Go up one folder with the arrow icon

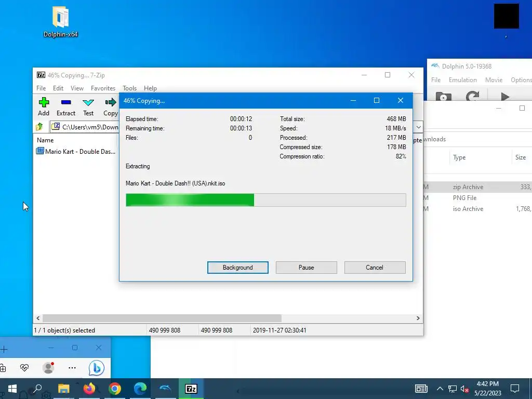pyautogui.click(x=39, y=127)
